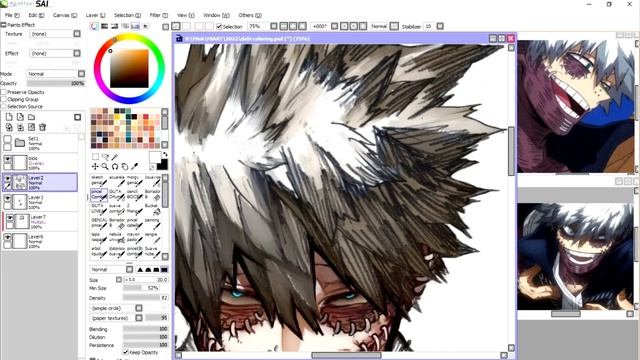Click the merge down layer icon

[x=20, y=127]
